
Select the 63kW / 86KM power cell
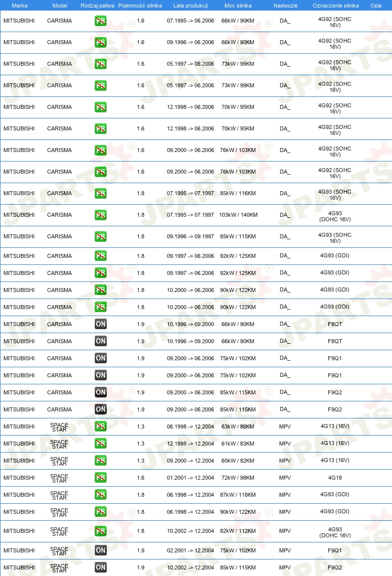click(238, 426)
